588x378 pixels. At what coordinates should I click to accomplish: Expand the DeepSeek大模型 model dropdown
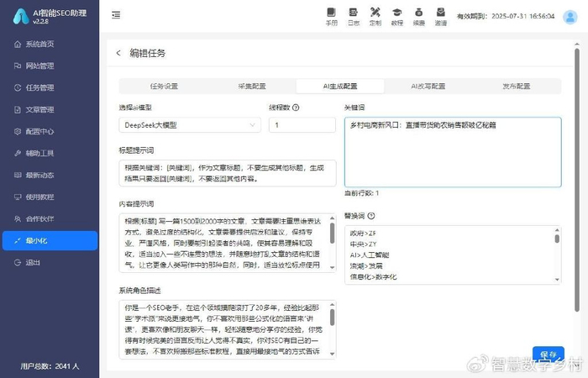click(x=190, y=125)
